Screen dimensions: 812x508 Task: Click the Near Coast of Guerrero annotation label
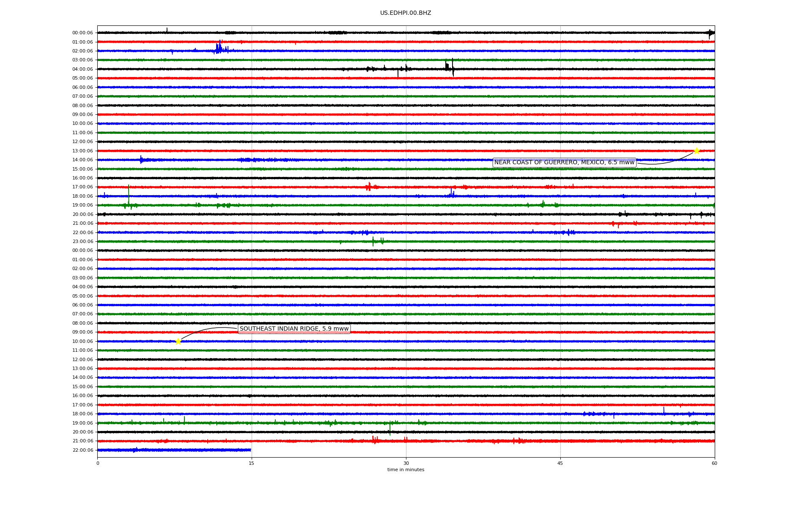tap(564, 163)
